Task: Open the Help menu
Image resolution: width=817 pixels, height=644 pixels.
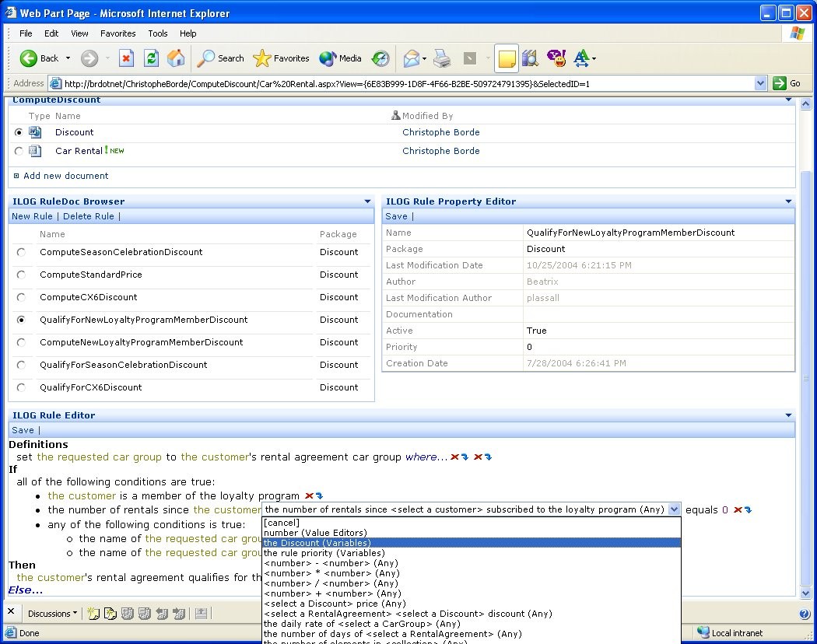Action: point(188,33)
